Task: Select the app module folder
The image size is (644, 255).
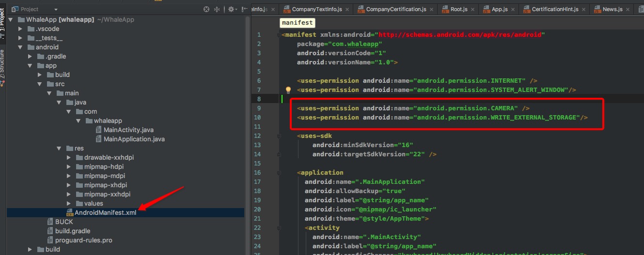Action: [x=51, y=66]
